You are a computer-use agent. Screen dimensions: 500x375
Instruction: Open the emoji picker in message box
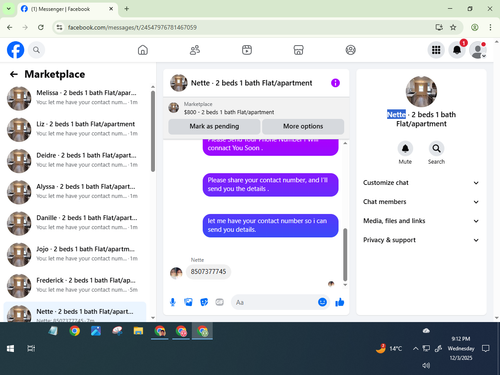point(322,302)
